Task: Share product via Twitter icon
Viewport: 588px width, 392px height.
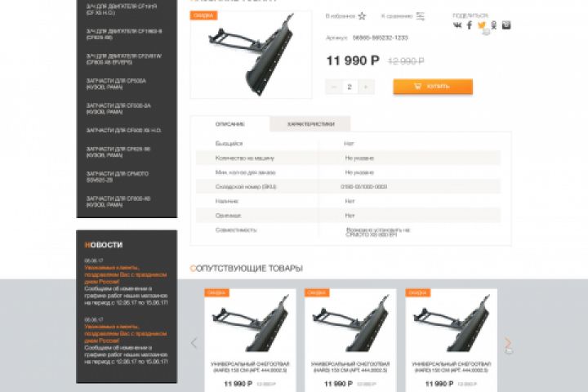Action: point(482,25)
